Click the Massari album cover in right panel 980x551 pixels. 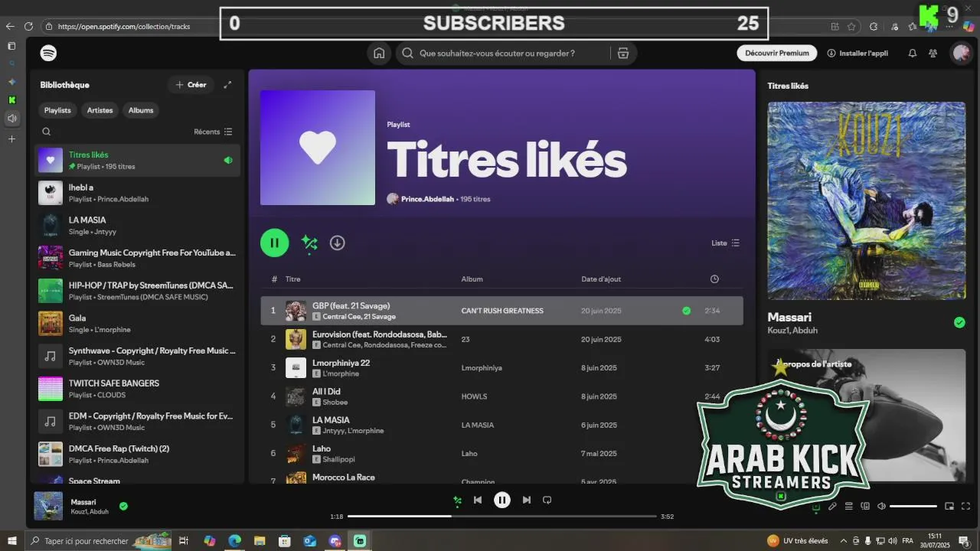[867, 201]
